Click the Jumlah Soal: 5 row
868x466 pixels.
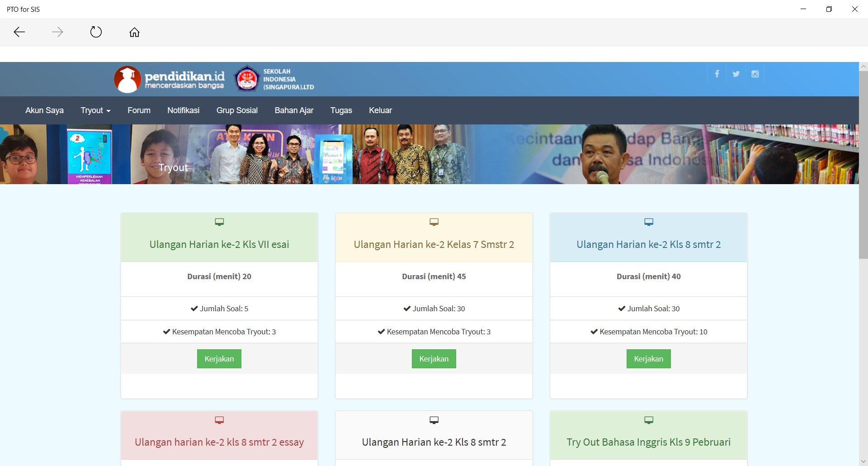click(219, 309)
